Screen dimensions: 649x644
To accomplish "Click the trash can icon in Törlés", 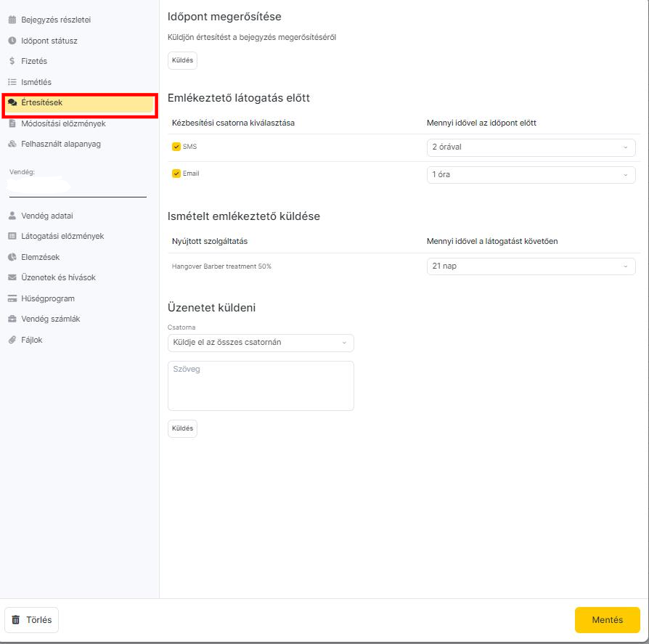I will click(x=16, y=619).
